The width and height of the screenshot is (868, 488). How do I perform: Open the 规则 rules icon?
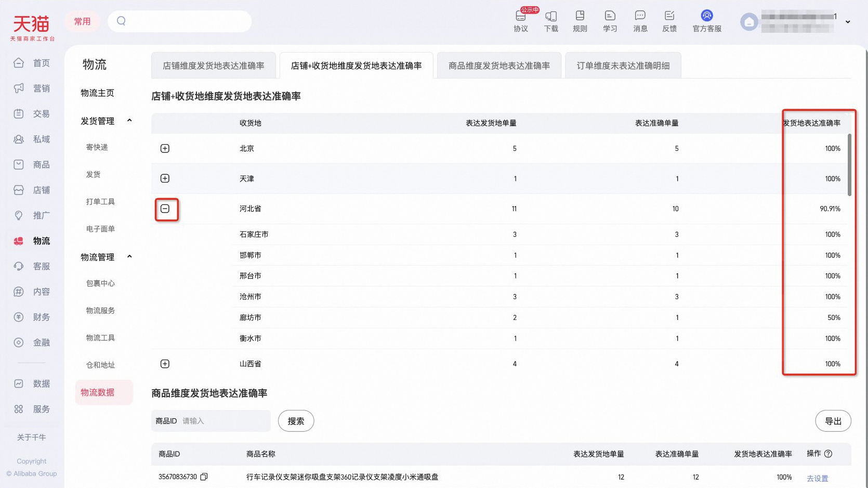click(580, 21)
